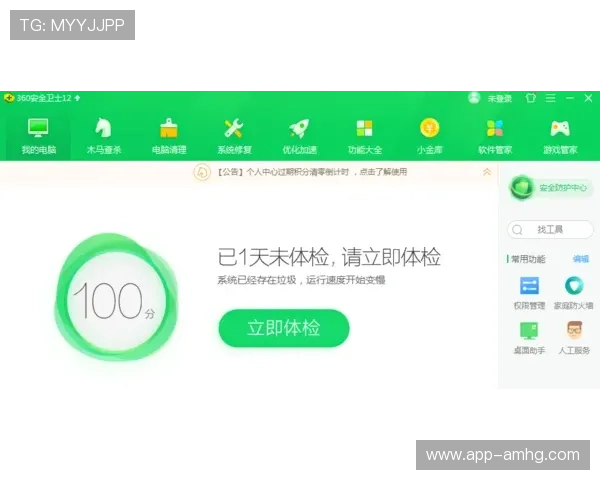Open the 我的电脑 monitor icon tab
This screenshot has height=480, width=600.
[x=38, y=128]
